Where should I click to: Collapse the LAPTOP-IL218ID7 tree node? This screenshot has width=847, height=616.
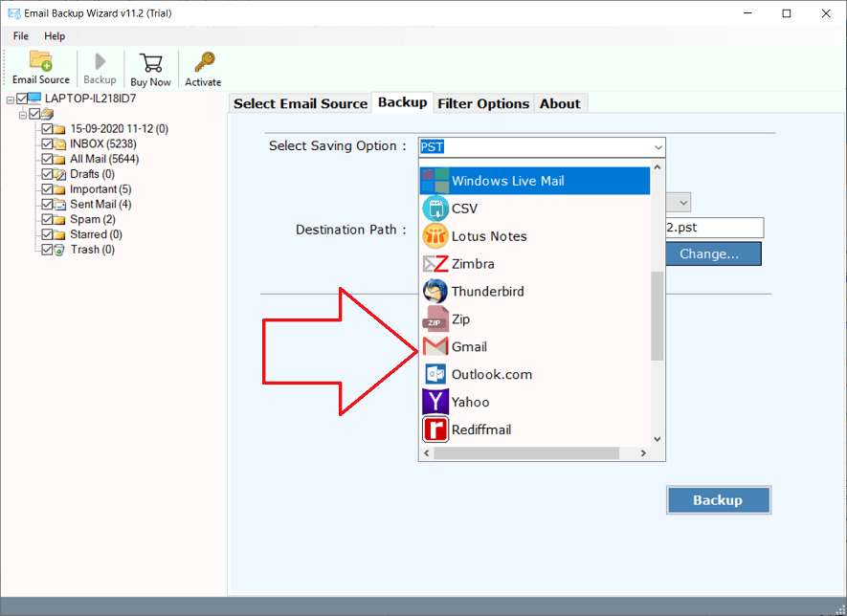tap(11, 99)
